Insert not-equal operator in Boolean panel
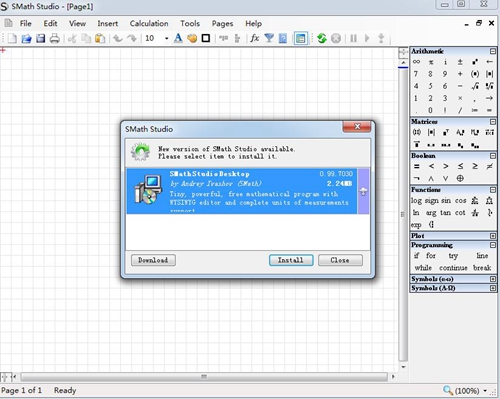 point(489,166)
